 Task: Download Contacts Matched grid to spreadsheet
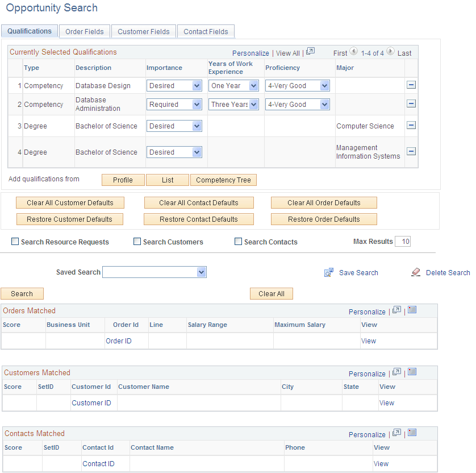click(x=412, y=433)
